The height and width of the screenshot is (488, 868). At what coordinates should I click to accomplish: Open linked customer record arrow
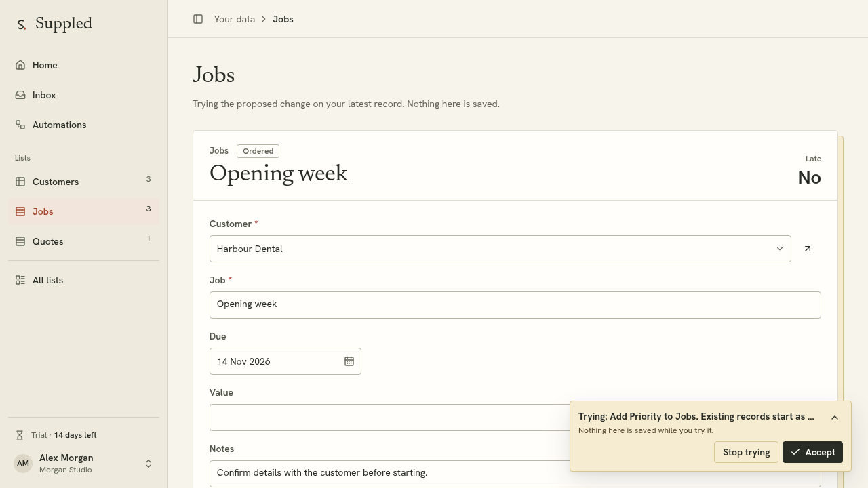[808, 249]
